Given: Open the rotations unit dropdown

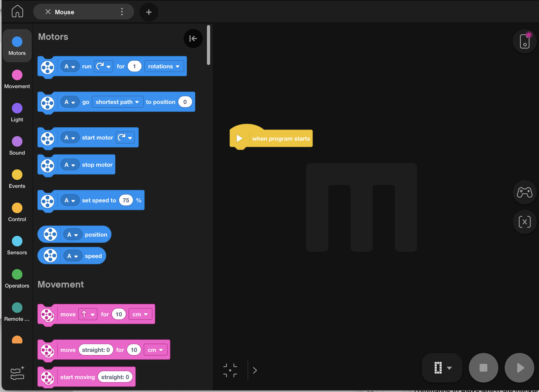Looking at the screenshot, I should 164,66.
